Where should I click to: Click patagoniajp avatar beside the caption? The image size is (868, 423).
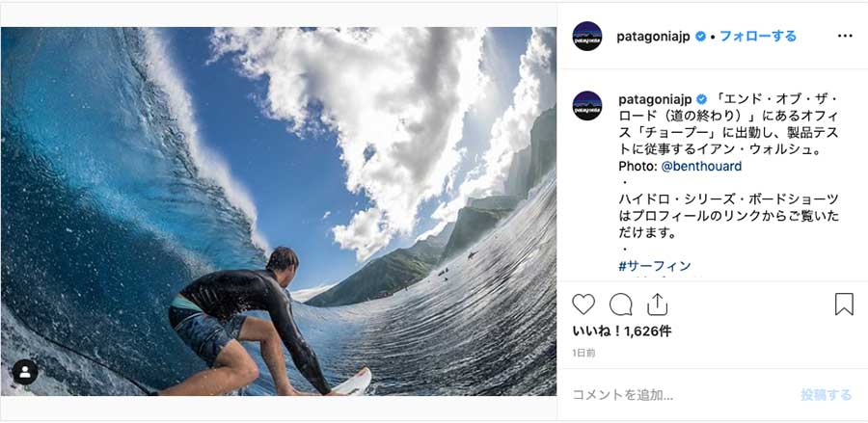coord(586,105)
